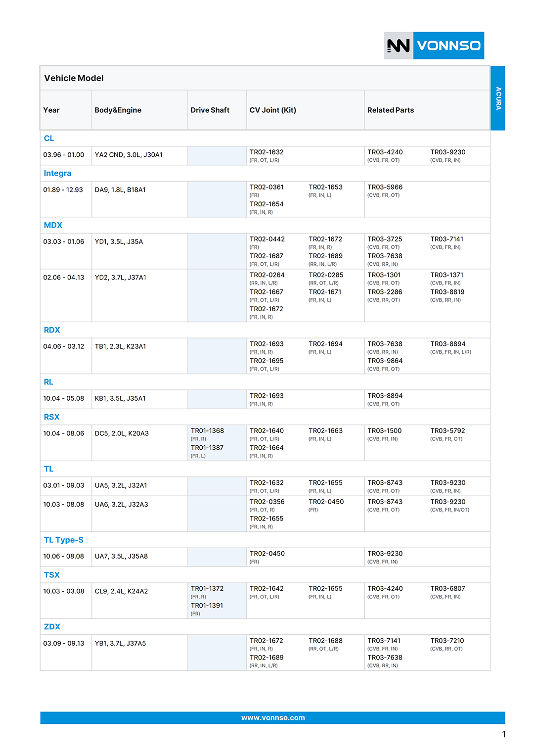Viewport: 534px width, 756px height.
Task: Select part TR03-7210 in the ZDX row
Action: 447,641
